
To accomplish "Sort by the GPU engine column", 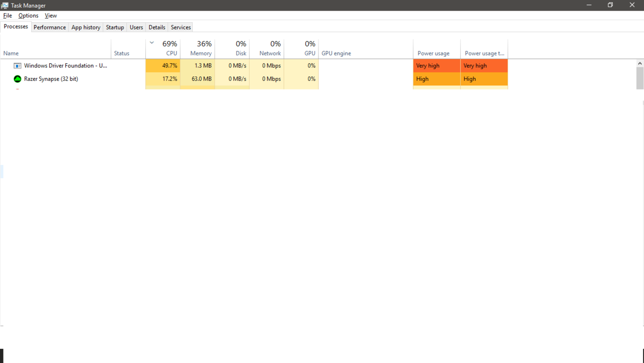I will pyautogui.click(x=366, y=49).
